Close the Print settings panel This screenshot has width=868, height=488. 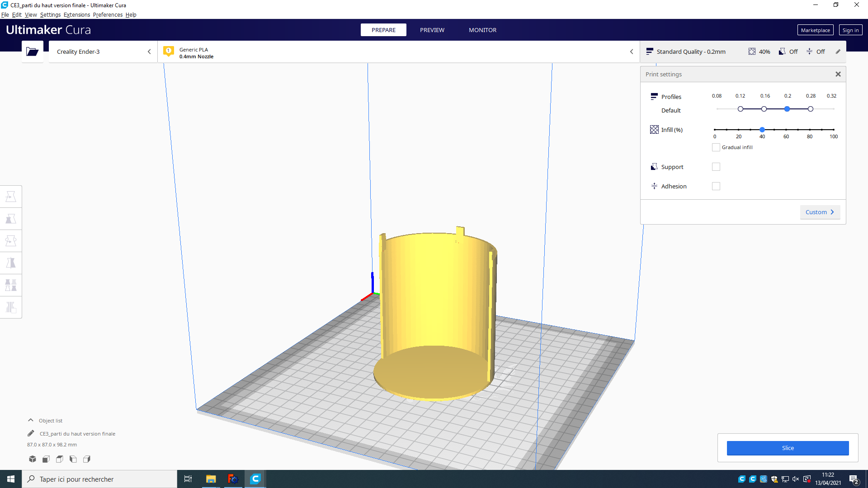point(838,74)
